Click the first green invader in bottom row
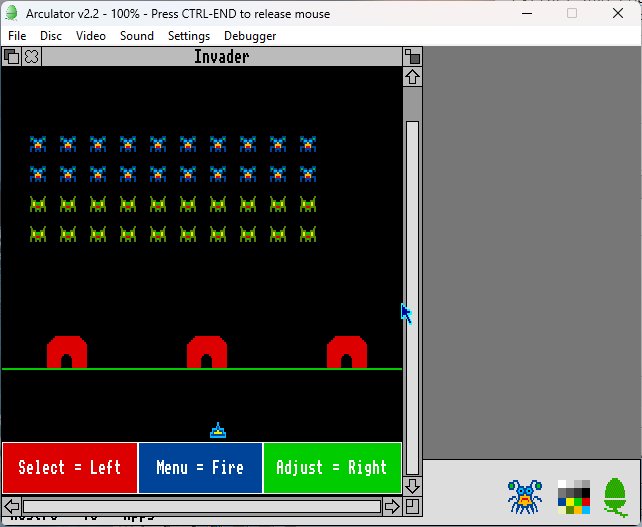 tap(38, 234)
